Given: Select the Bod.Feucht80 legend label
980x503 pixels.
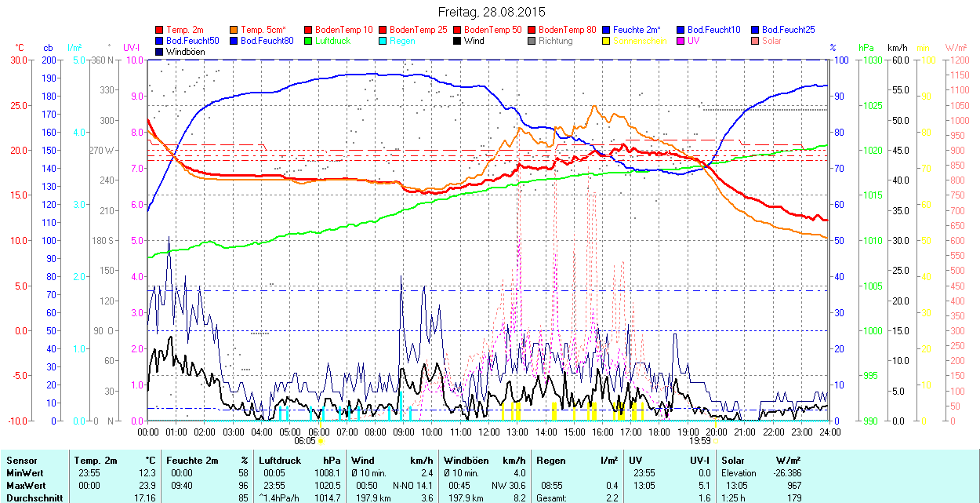Looking at the screenshot, I should click(x=267, y=40).
